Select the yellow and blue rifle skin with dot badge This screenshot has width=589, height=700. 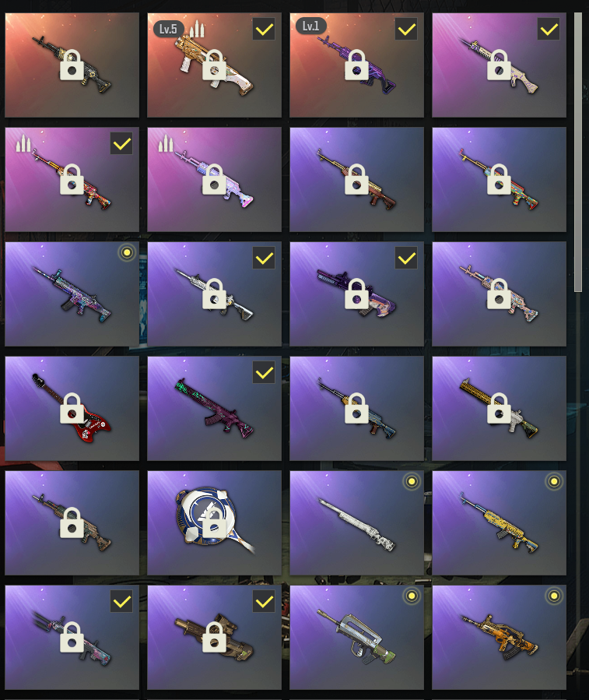(x=499, y=522)
